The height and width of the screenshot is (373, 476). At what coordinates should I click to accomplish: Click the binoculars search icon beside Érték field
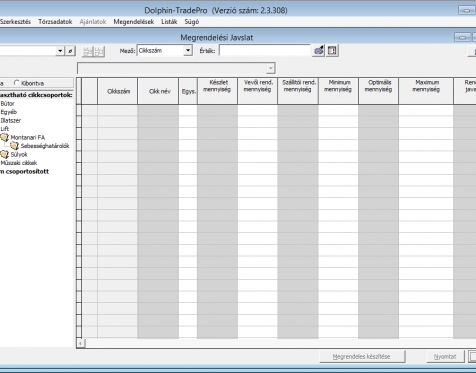pyautogui.click(x=318, y=51)
